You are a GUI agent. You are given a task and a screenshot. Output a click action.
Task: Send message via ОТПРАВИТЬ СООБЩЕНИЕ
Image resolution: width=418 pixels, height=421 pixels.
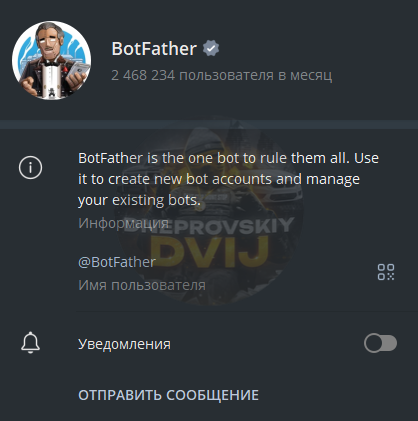click(168, 395)
